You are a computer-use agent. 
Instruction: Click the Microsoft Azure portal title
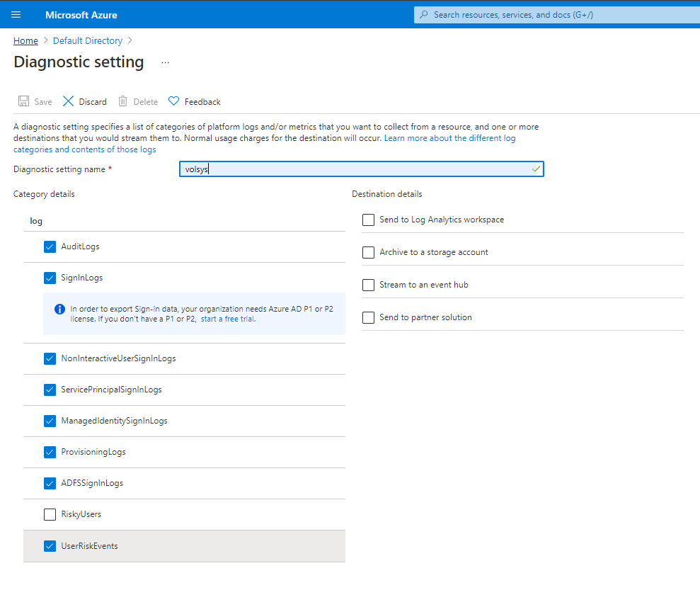click(x=81, y=15)
